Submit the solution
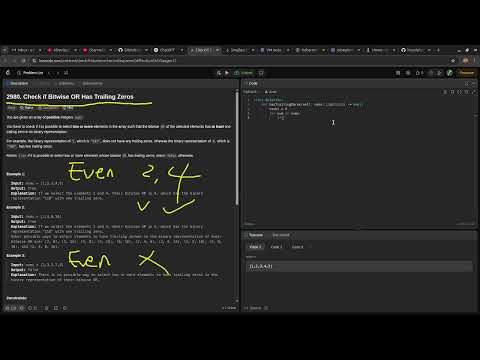The height and width of the screenshot is (360, 480). 244,73
